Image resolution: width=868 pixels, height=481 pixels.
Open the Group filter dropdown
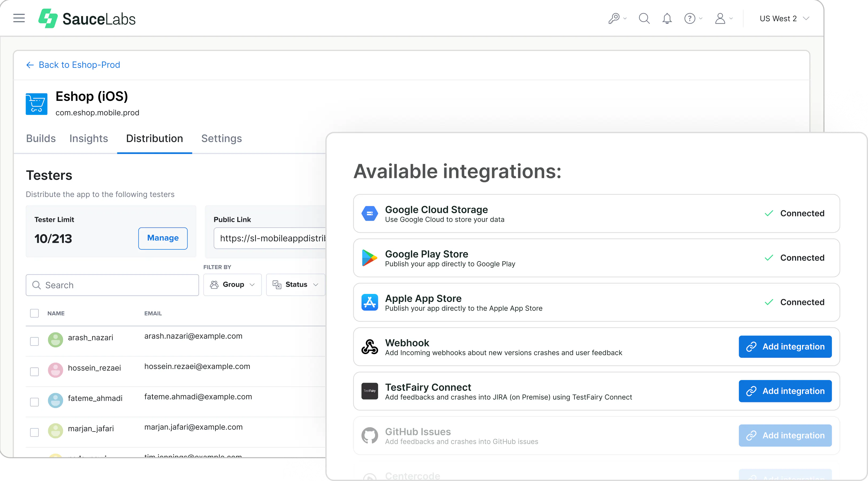232,285
